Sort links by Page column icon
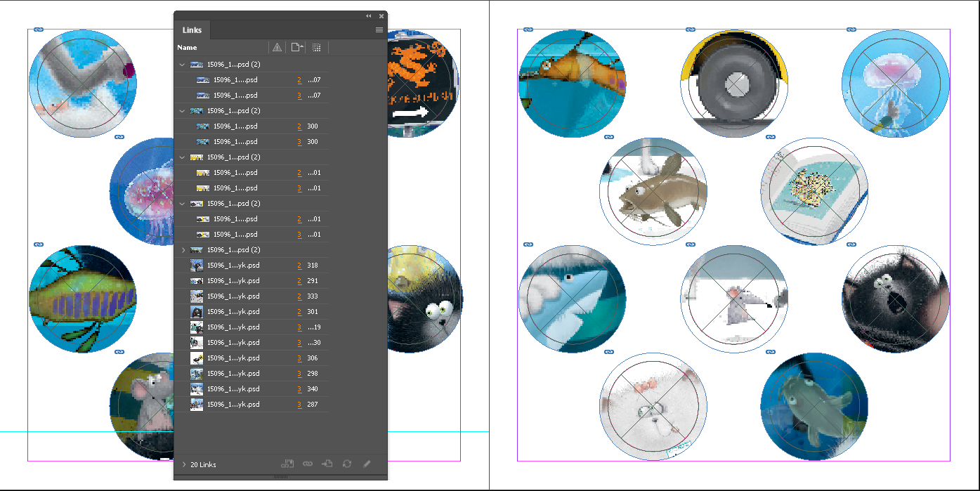 click(296, 48)
